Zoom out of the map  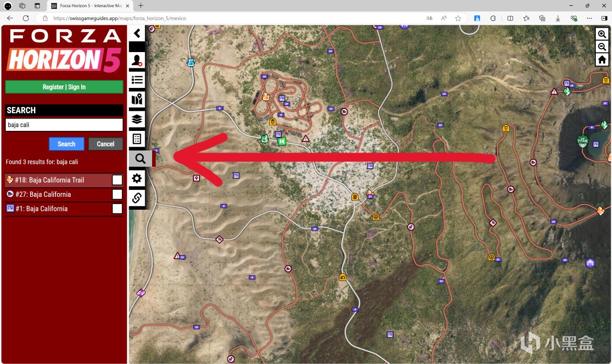click(602, 47)
